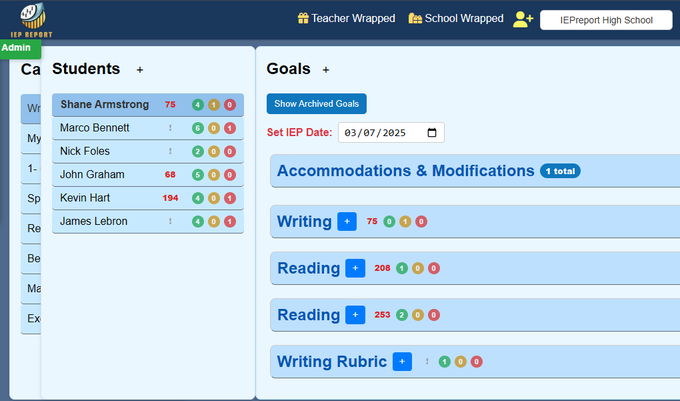Viewport: 680px width, 401px height.
Task: Click plus button on Writing Rubric
Action: tap(402, 362)
